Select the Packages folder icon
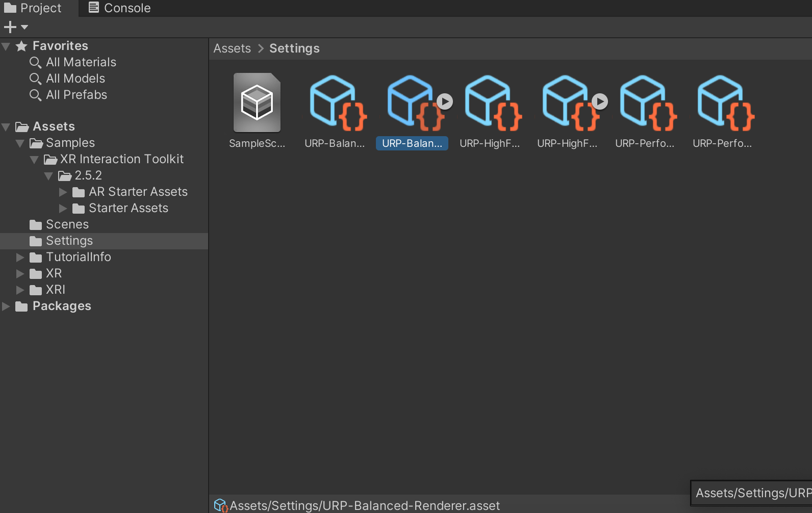Image resolution: width=812 pixels, height=513 pixels. tap(21, 306)
